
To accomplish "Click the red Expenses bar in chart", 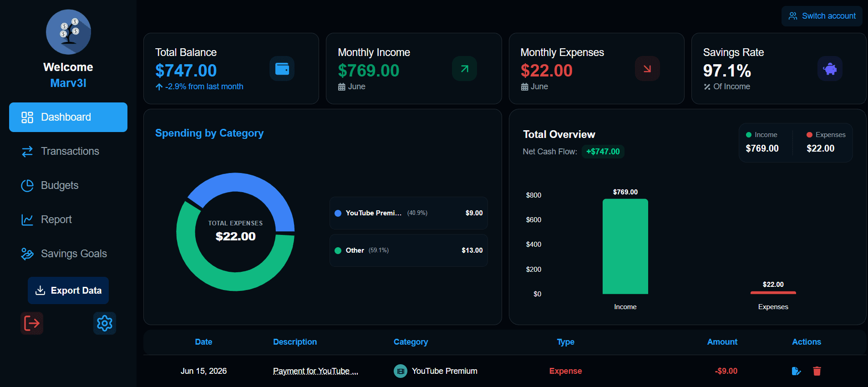I will pos(773,293).
